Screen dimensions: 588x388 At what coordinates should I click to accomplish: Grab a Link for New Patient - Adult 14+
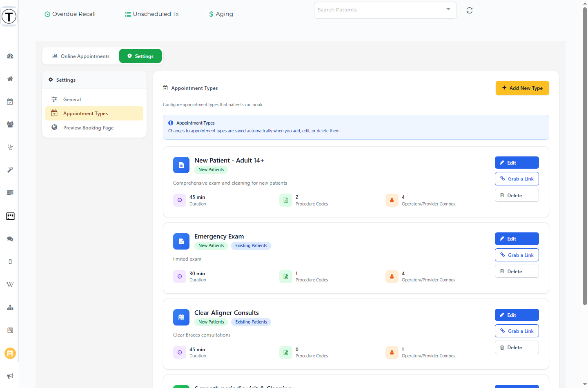tap(517, 179)
